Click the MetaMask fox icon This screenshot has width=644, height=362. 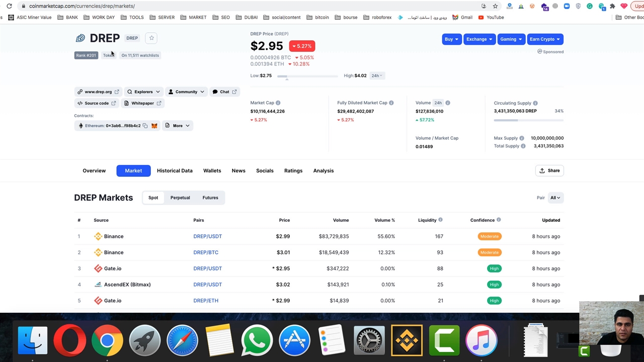click(x=154, y=126)
